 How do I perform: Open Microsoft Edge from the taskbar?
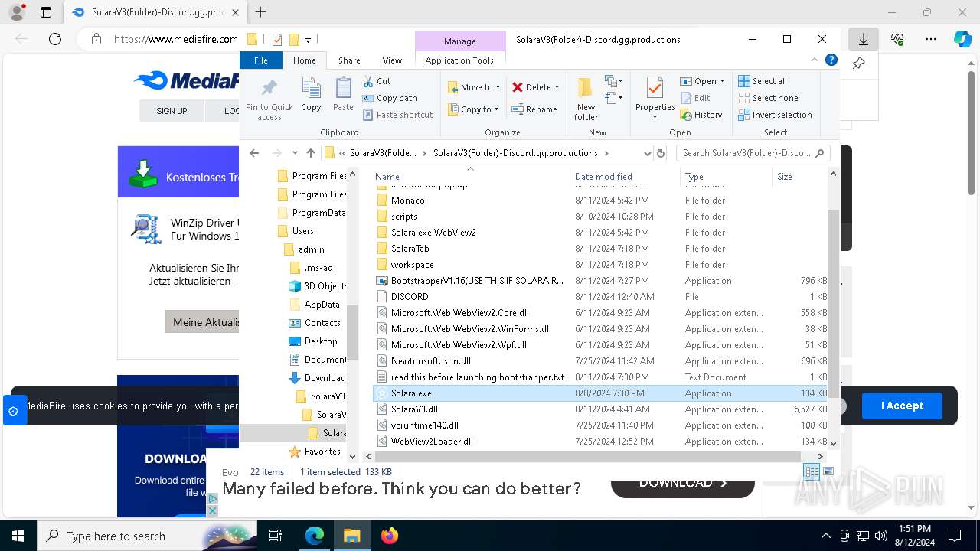pos(315,536)
